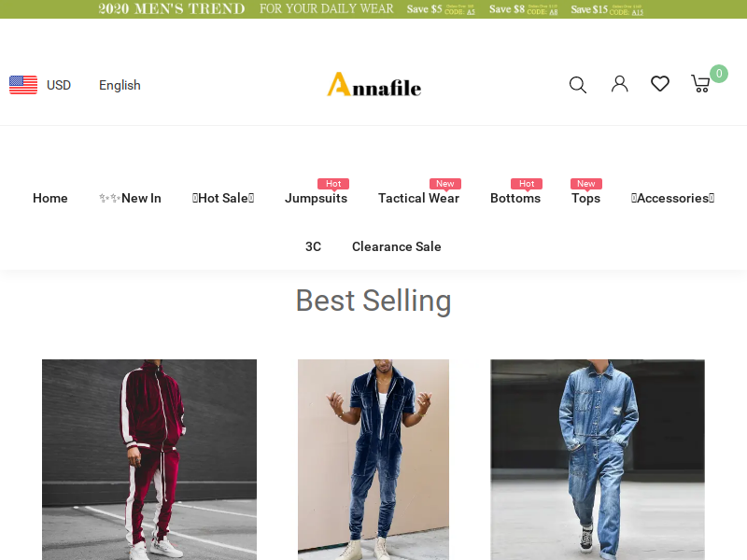Open the English language selector
The width and height of the screenshot is (747, 560).
[120, 85]
